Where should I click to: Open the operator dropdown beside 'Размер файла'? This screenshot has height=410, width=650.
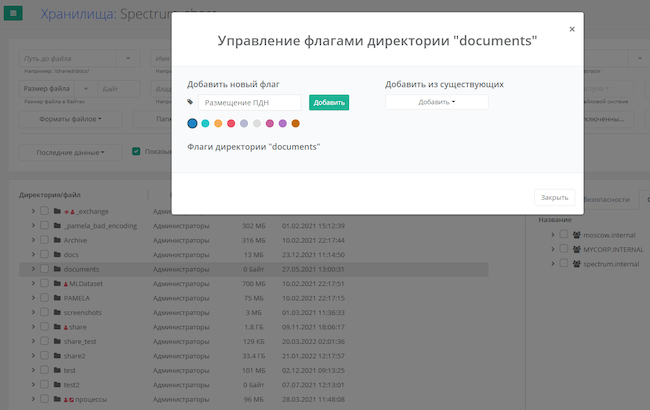point(86,89)
